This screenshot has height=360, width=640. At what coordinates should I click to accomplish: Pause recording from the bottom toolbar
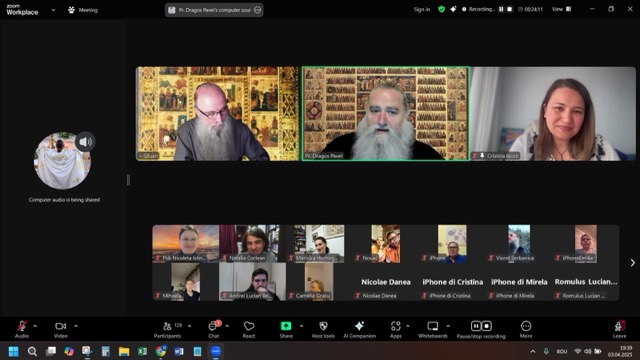(476, 326)
